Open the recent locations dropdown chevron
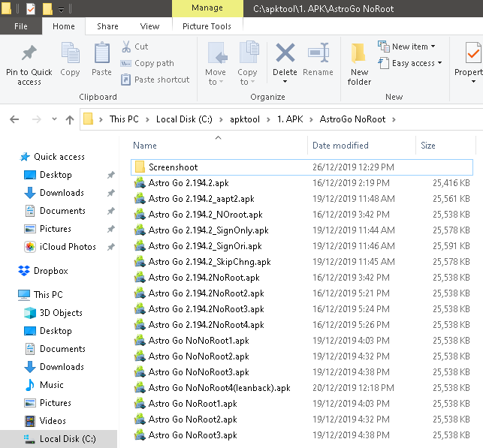Viewport: 483px width, 448px height. (x=54, y=119)
